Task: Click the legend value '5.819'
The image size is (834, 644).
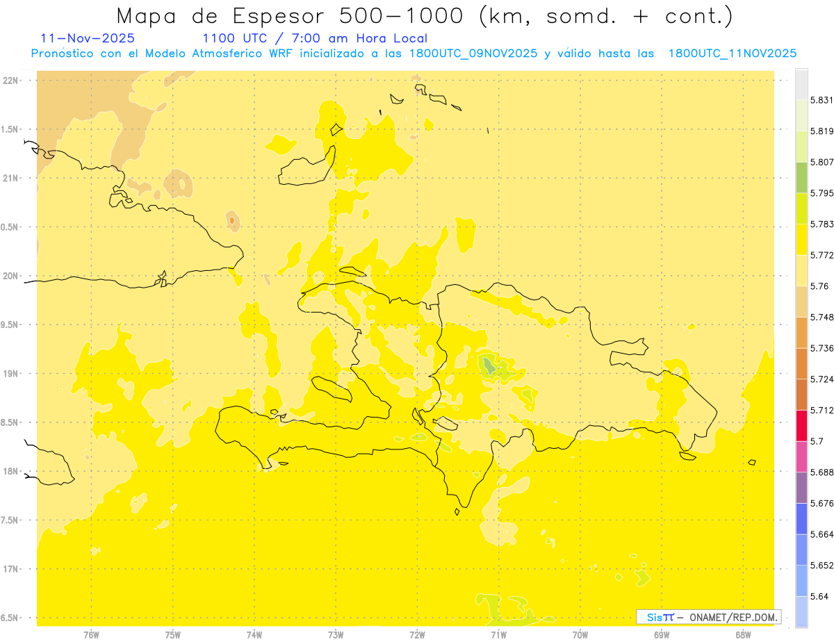Action: (821, 131)
